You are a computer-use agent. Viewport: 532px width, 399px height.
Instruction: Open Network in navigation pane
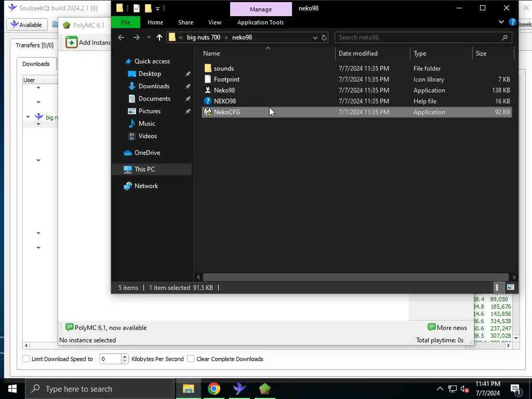coord(146,186)
